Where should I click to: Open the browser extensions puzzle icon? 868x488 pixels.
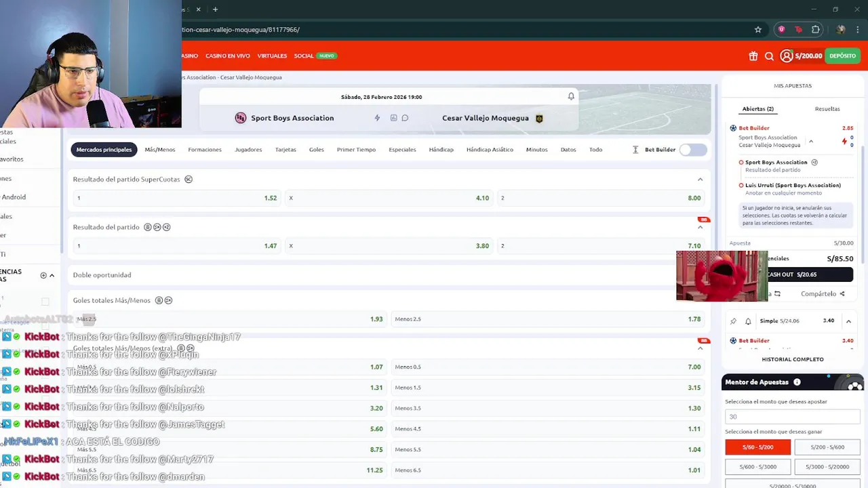point(816,30)
